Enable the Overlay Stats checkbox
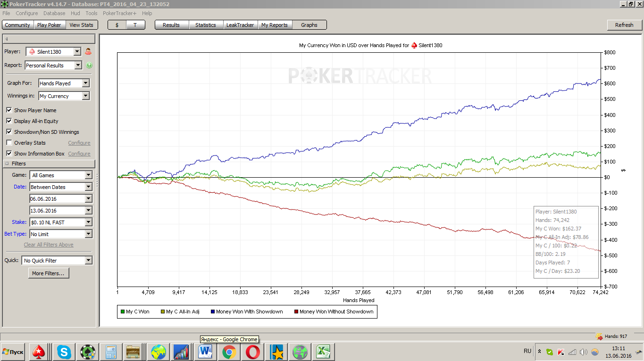 [x=9, y=143]
